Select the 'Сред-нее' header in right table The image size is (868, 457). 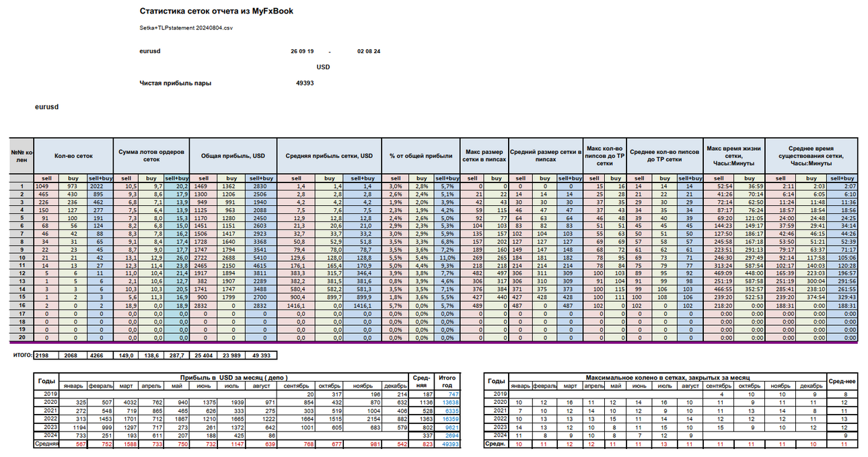coord(843,382)
